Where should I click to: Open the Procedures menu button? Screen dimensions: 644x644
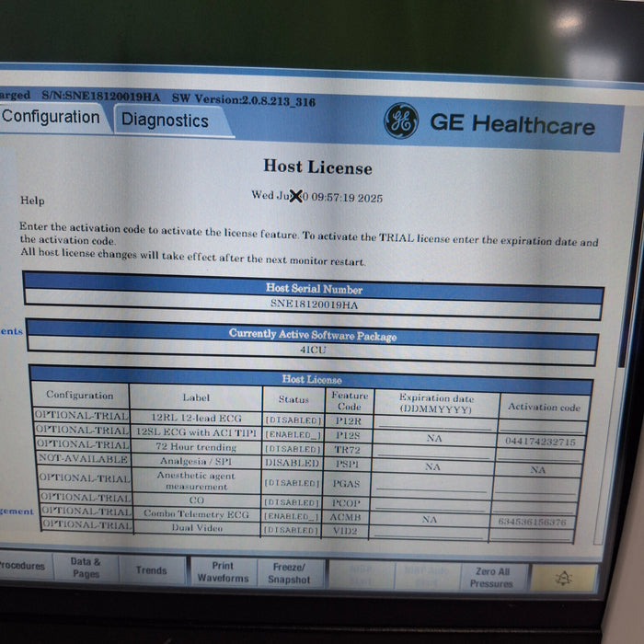tap(24, 566)
